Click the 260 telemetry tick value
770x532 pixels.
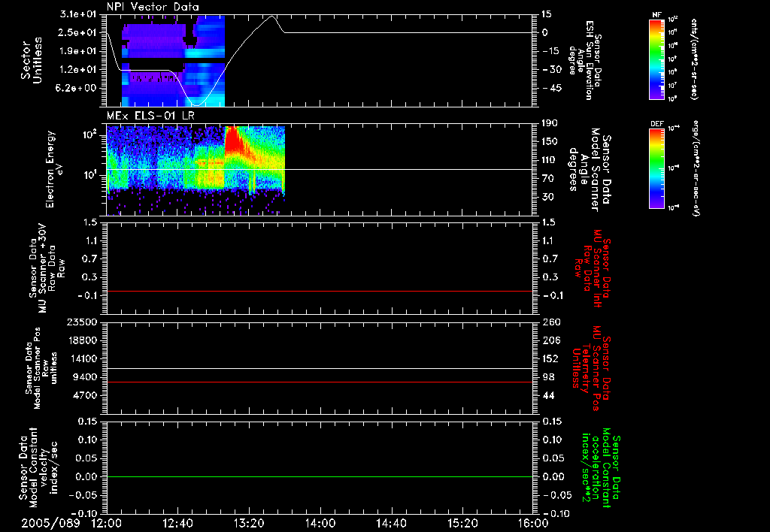click(x=551, y=322)
